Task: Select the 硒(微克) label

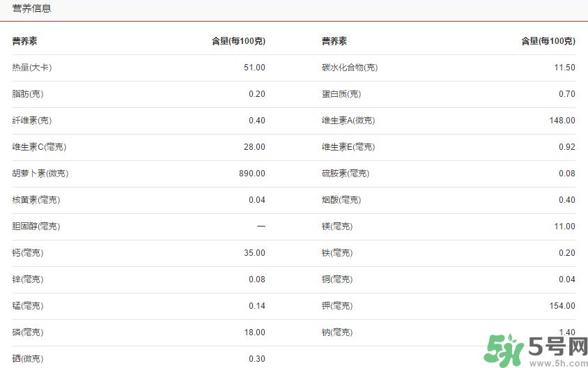Action: coord(28,359)
